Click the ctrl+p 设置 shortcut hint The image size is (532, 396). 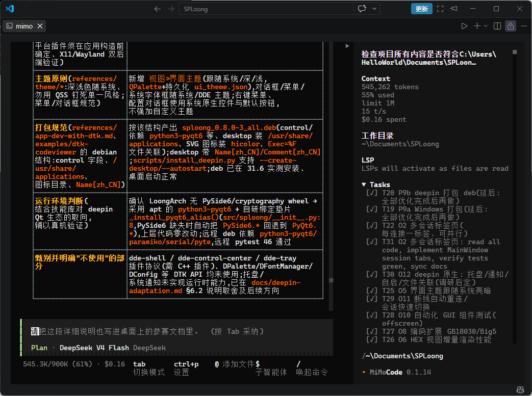(x=186, y=368)
